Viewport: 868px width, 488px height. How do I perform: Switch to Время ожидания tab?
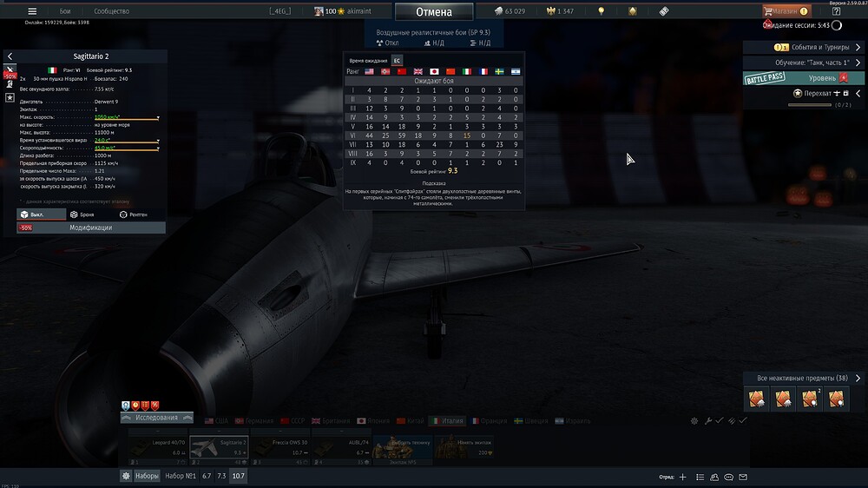tap(367, 61)
